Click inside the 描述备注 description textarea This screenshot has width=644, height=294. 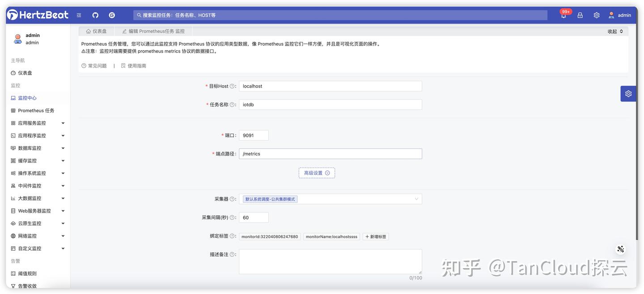(x=330, y=262)
